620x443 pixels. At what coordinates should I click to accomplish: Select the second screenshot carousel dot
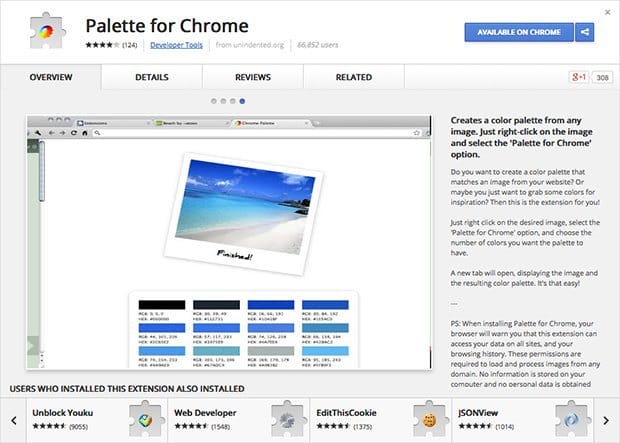[x=223, y=101]
